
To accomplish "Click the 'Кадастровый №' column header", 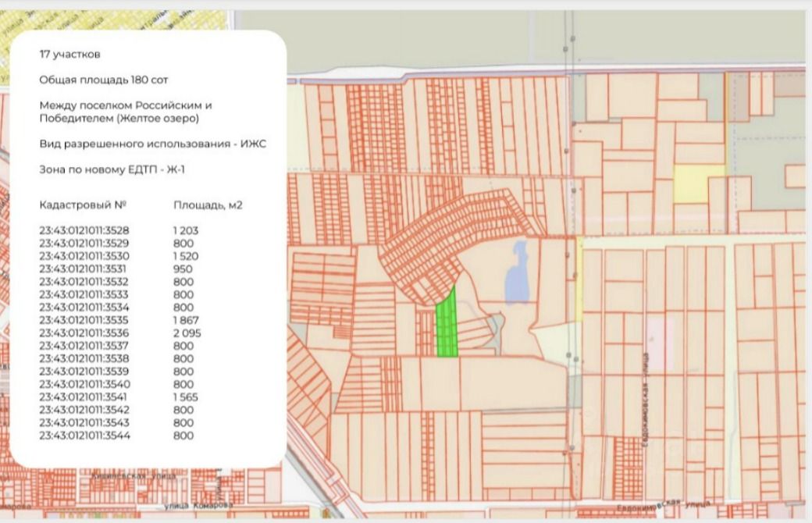I will (83, 205).
